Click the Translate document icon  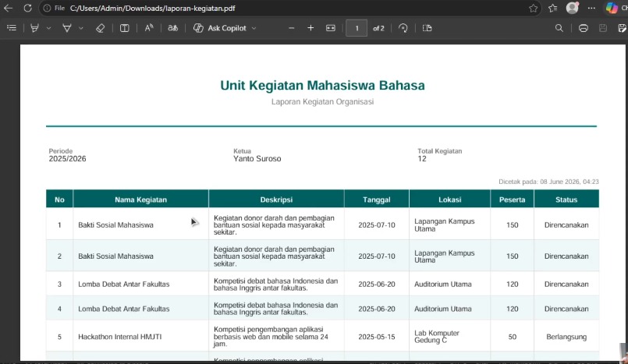pyautogui.click(x=172, y=28)
